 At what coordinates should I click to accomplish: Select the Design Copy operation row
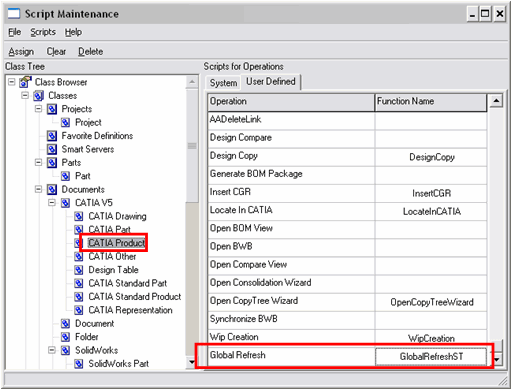pyautogui.click(x=347, y=157)
